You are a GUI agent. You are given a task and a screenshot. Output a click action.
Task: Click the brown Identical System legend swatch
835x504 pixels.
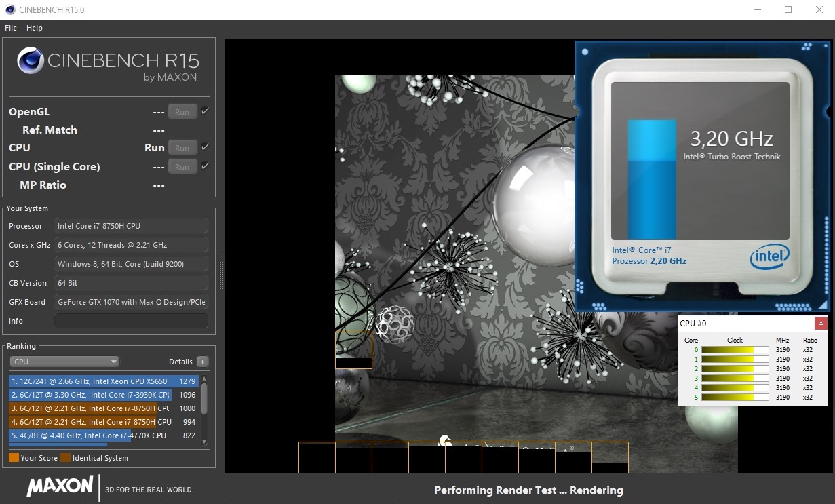click(65, 458)
